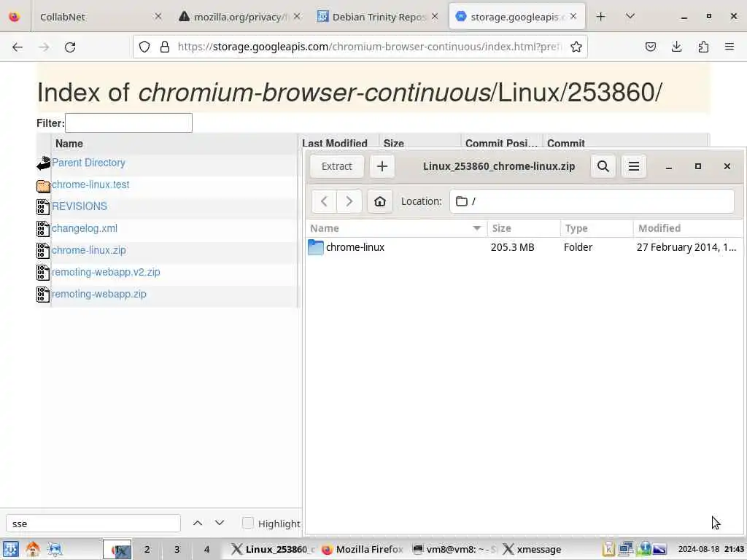The height and width of the screenshot is (560, 747).
Task: Click the Firefox forward arrow
Action: [x=44, y=47]
